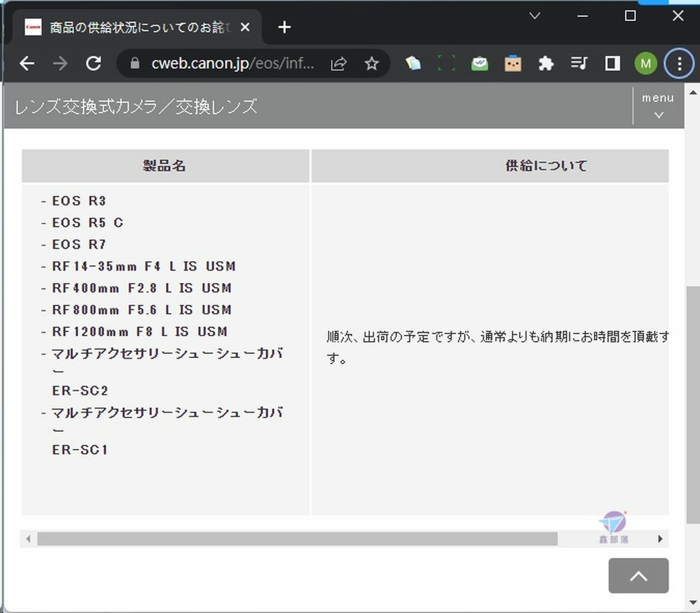This screenshot has width=700, height=613.
Task: Share this page via share icon
Action: coord(338,64)
